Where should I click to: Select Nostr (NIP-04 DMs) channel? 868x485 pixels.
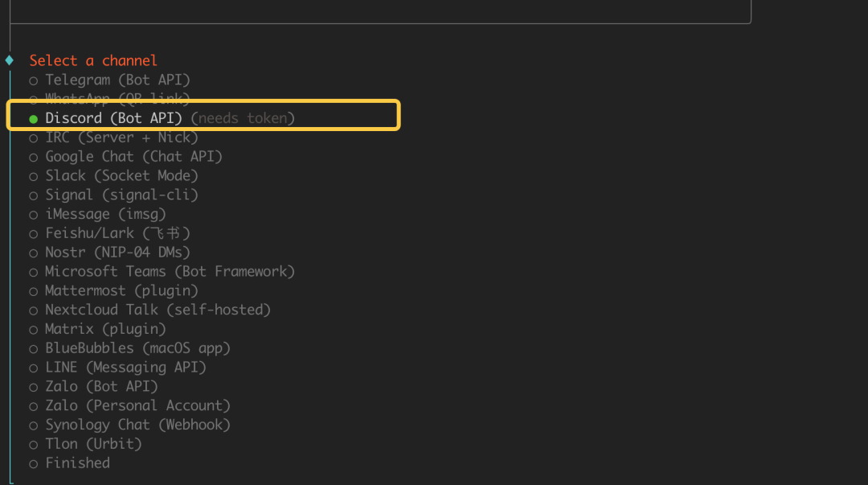[x=117, y=253]
